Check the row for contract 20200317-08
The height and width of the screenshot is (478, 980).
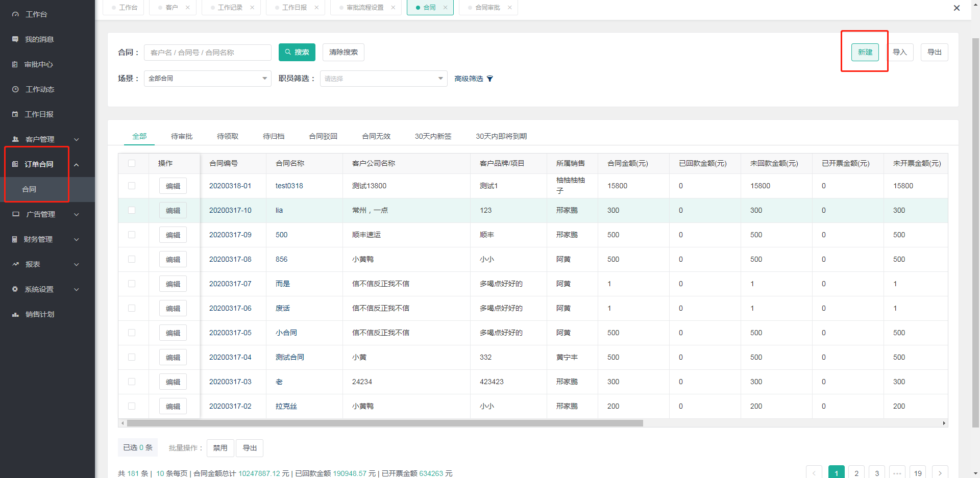click(x=132, y=259)
